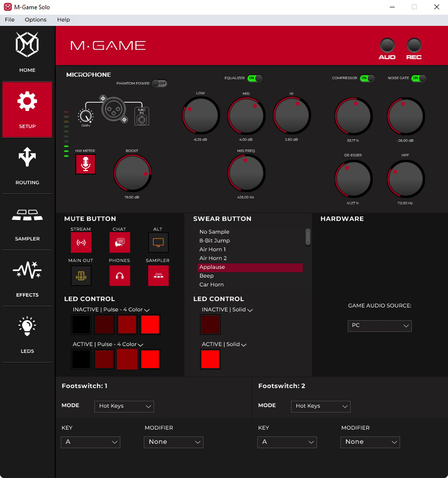Expand the Footswitch 2 MODIFIER dropdown
This screenshot has width=448, height=478.
coord(370,442)
